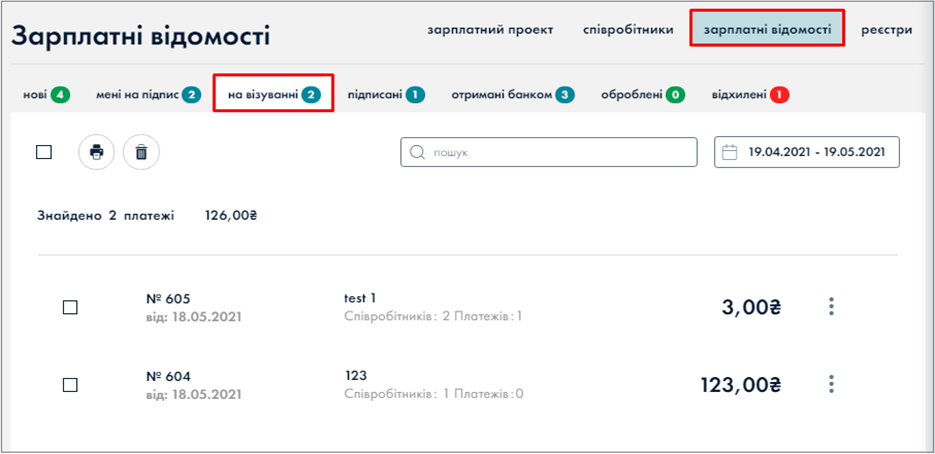Image resolution: width=935 pixels, height=454 pixels.
Task: Open date range 19.04.2021 - 19.05.2021 picker
Action: pyautogui.click(x=816, y=153)
